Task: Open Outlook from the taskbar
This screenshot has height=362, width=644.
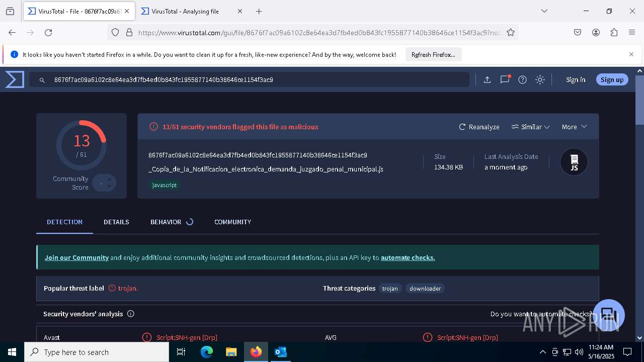Action: point(280,352)
